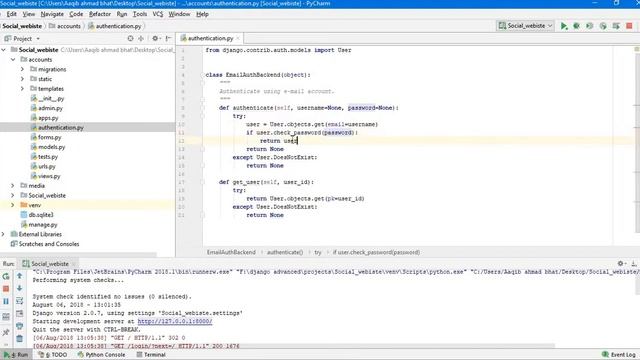Run with coverage icon in toolbar
The width and height of the screenshot is (640, 360).
click(589, 26)
